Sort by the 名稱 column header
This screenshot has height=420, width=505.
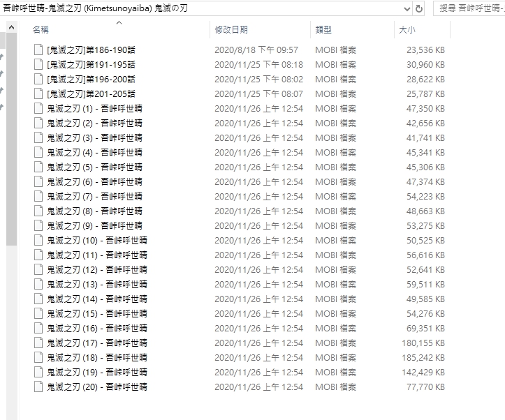41,30
